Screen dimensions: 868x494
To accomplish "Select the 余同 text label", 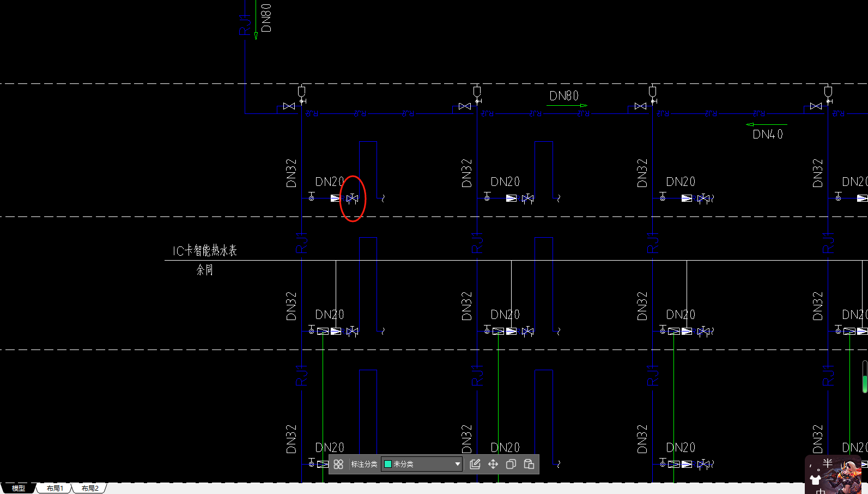I will click(205, 269).
